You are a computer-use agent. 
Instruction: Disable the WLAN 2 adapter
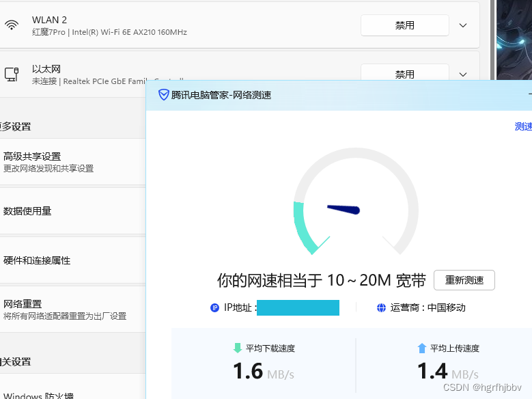pyautogui.click(x=405, y=25)
